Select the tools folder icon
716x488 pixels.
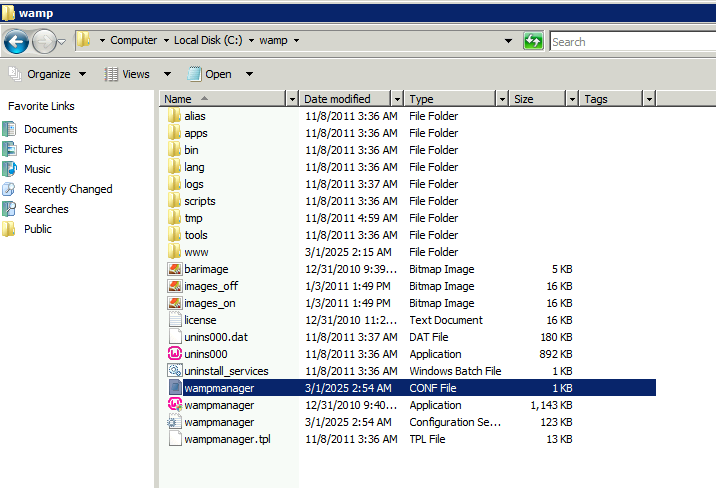pos(174,235)
